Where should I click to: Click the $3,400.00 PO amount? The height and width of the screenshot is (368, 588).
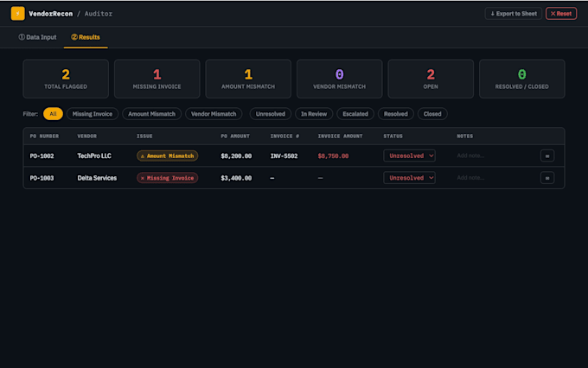pos(236,178)
